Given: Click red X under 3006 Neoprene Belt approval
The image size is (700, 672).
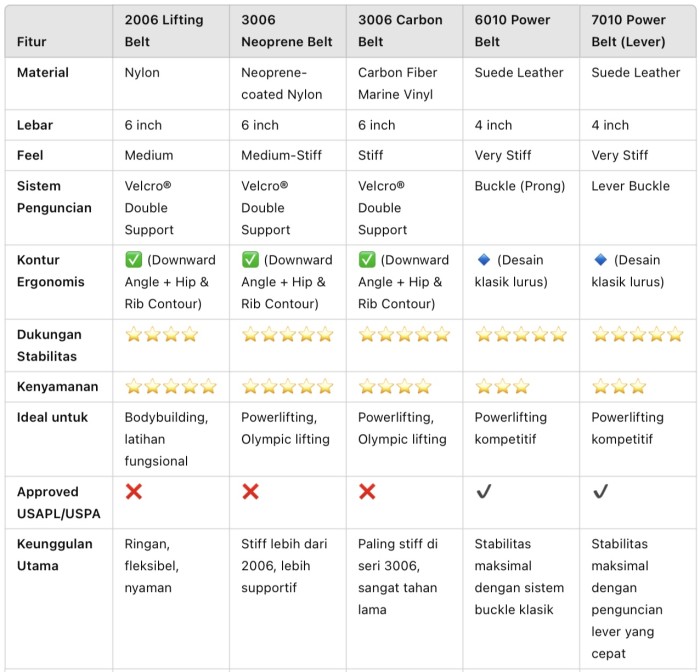Looking at the screenshot, I should pos(250,492).
